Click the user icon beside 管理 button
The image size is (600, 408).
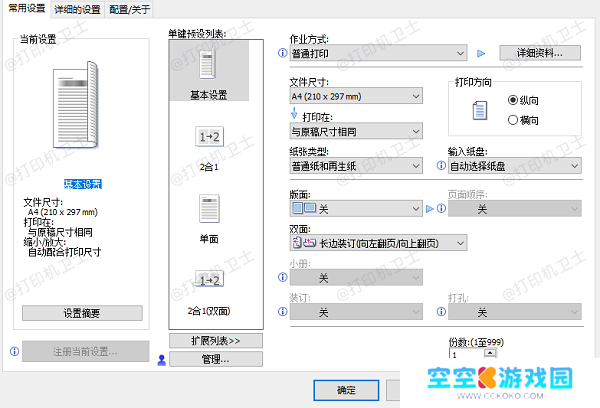tap(161, 360)
